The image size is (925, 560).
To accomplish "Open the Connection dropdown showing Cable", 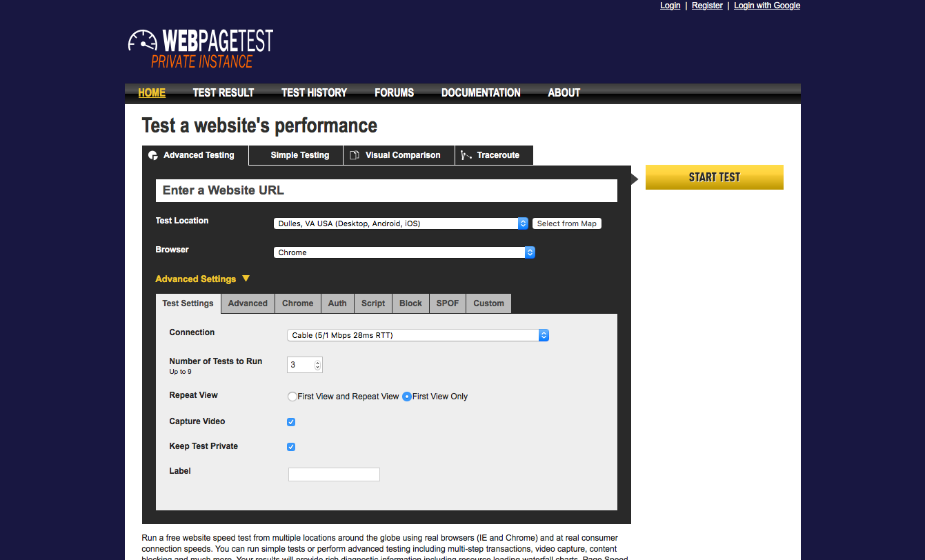I will point(418,335).
